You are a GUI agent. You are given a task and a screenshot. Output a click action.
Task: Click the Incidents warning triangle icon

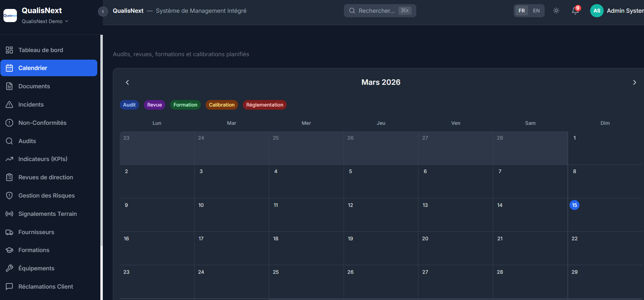(9, 104)
